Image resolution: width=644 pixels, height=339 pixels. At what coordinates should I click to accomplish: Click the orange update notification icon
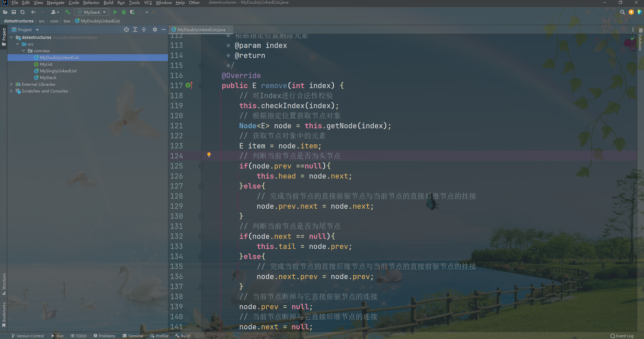point(631,12)
